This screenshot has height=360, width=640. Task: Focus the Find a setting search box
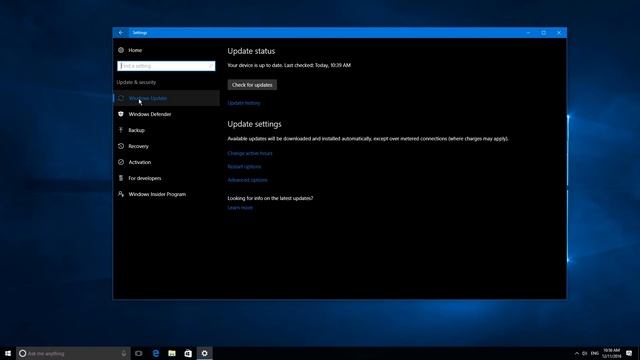click(x=166, y=66)
